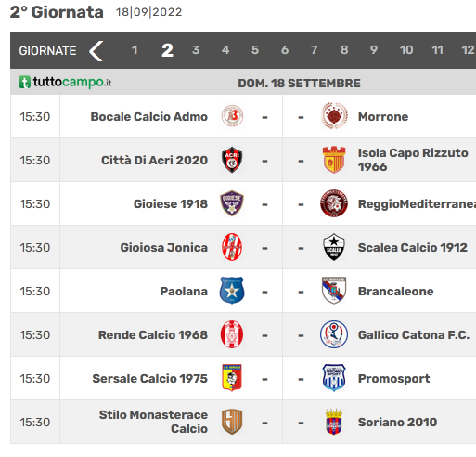
Task: Select the Stilo Monasterace bronze shield crest
Action: [x=232, y=422]
